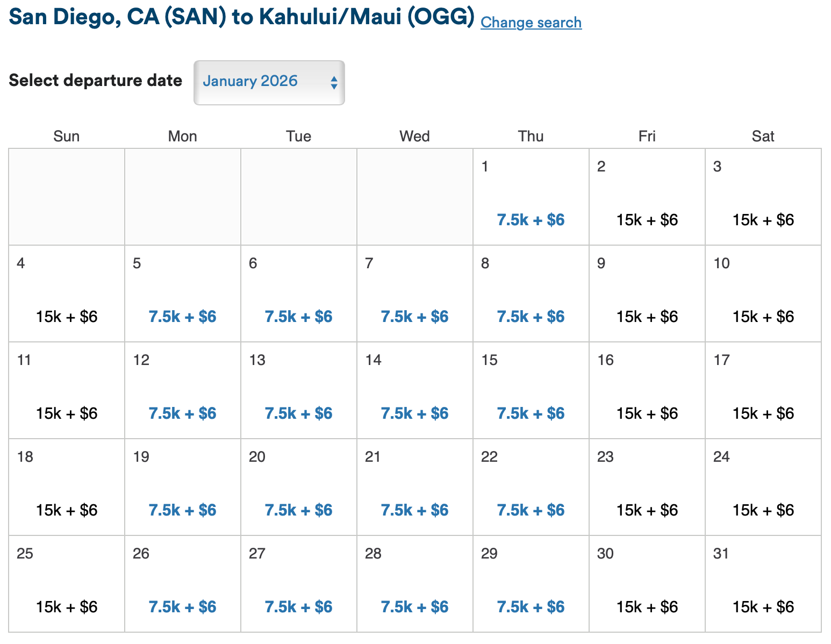Select January 2026 in the month selector
Viewport: 831px width, 644px height.
click(x=251, y=82)
